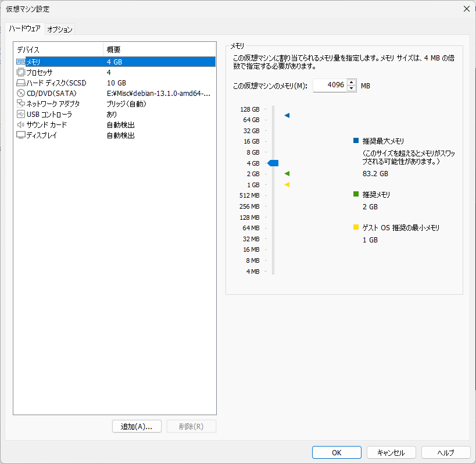Click the blue memory slider handle

point(273,163)
